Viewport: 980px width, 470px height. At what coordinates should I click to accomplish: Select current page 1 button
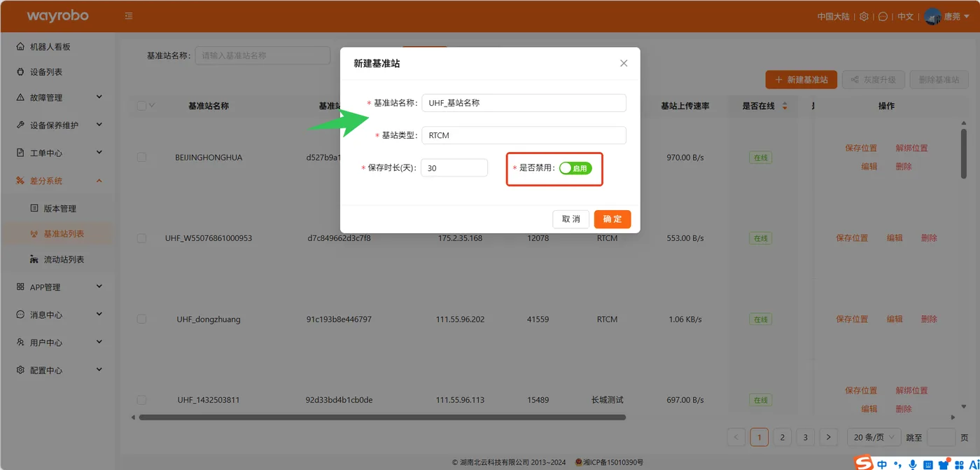pos(759,437)
